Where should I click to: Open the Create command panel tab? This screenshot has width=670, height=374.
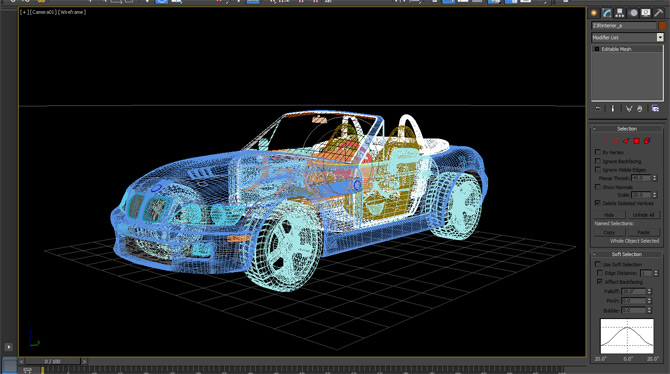point(594,13)
